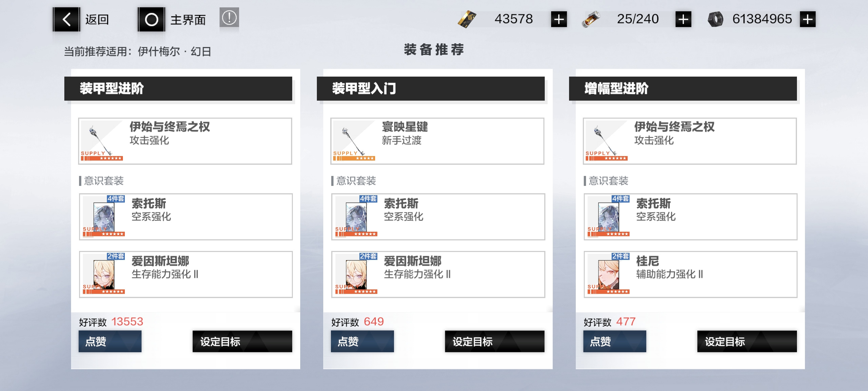This screenshot has height=391, width=868.
Task: Add more serum stamina 25/240
Action: coord(683,19)
